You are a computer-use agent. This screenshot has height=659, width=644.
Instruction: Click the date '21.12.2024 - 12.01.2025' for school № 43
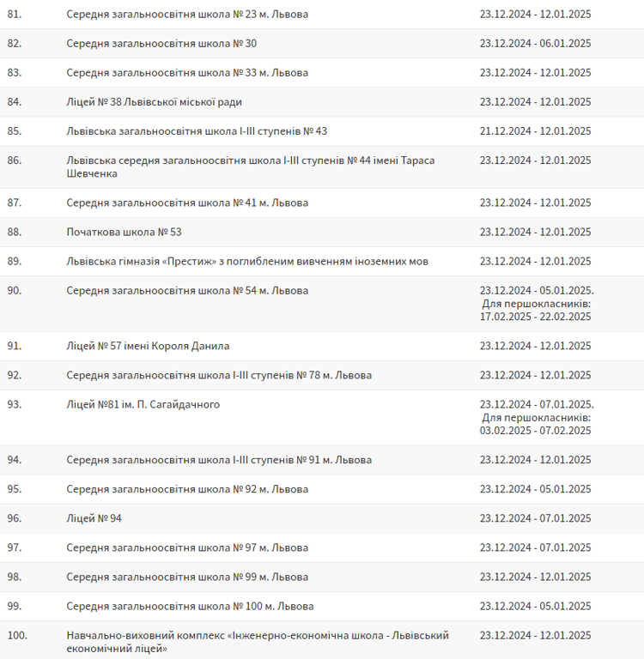tap(535, 131)
